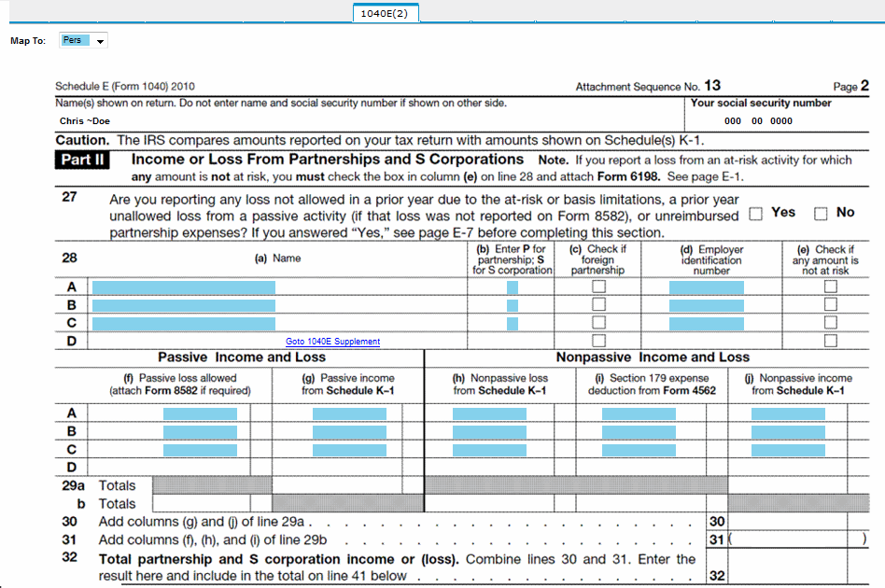Check the not-at-risk box for row B
This screenshot has height=588, width=885.
(830, 304)
